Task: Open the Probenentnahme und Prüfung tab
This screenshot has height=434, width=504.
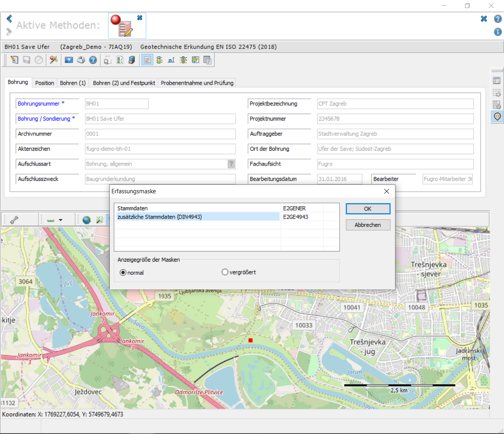Action: point(197,83)
